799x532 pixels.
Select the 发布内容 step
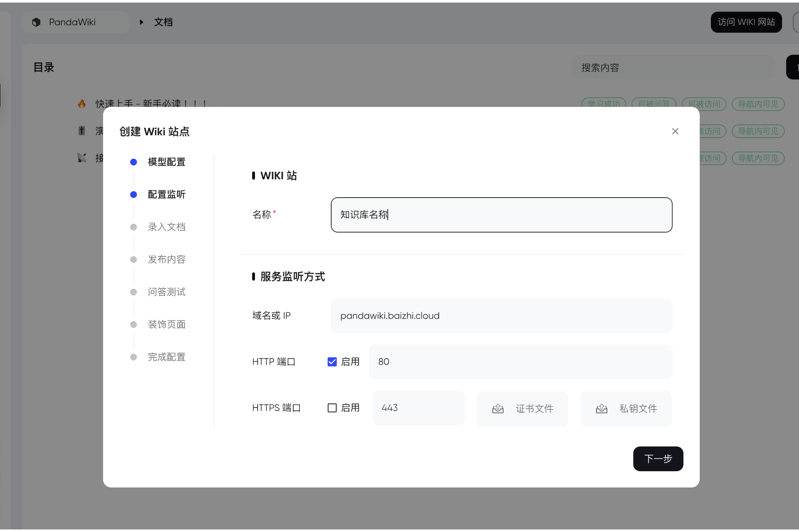(x=166, y=260)
